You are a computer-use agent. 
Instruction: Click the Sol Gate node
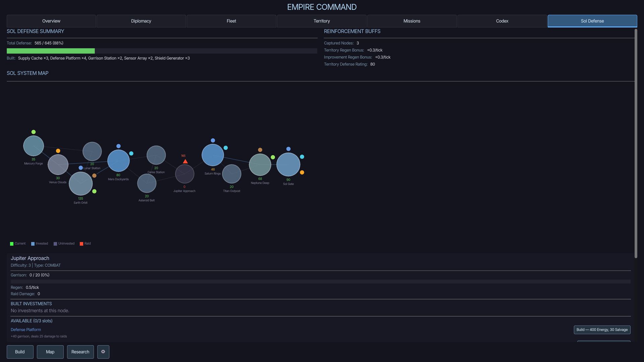(x=288, y=165)
